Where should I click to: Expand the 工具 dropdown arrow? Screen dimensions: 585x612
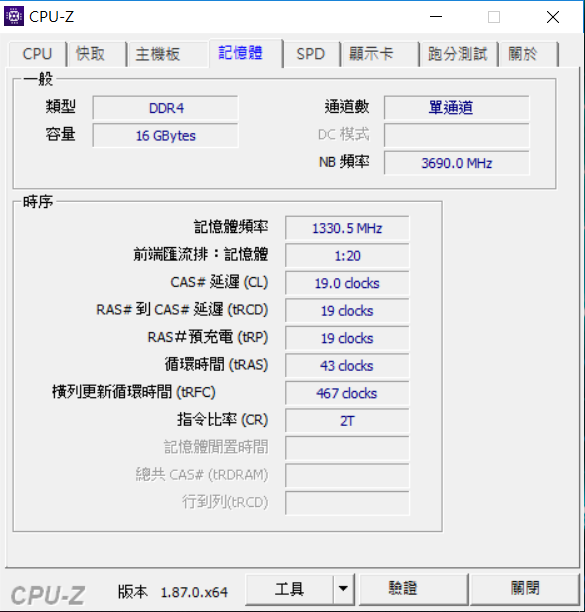[x=343, y=589]
